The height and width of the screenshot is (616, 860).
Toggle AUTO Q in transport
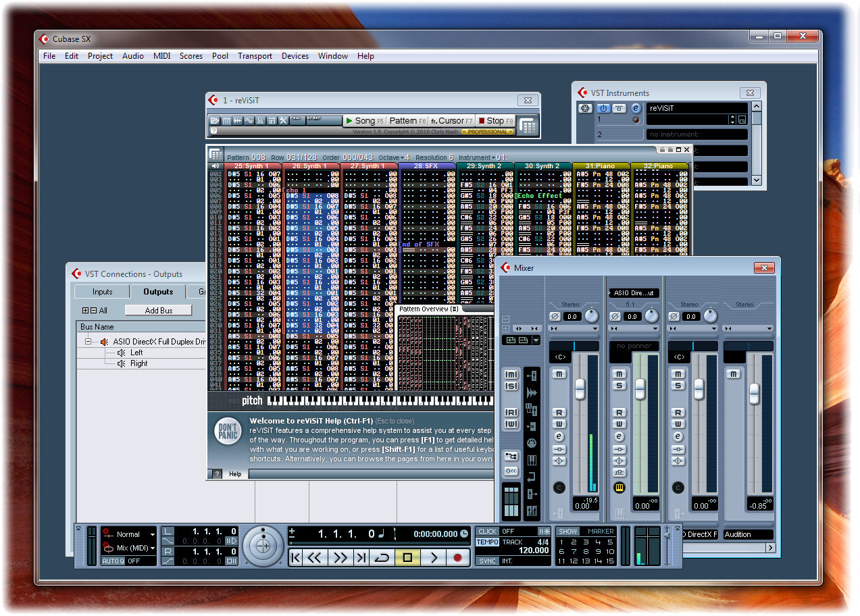click(113, 561)
